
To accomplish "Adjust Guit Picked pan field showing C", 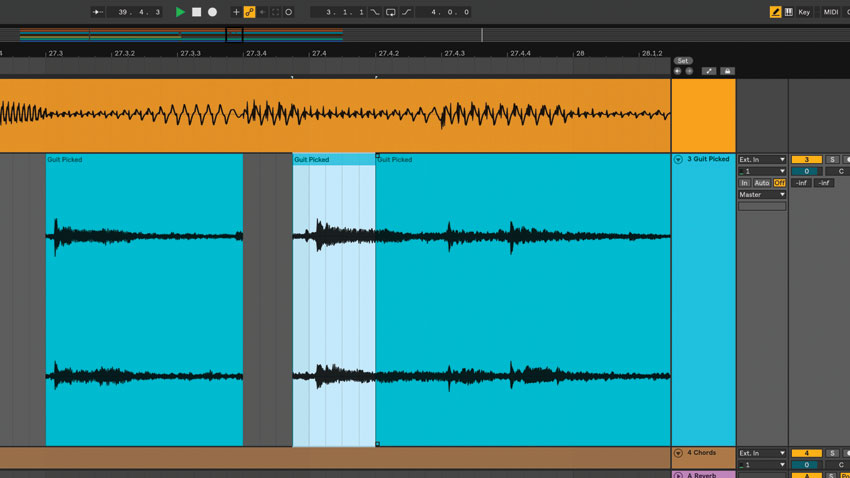I will click(839, 171).
